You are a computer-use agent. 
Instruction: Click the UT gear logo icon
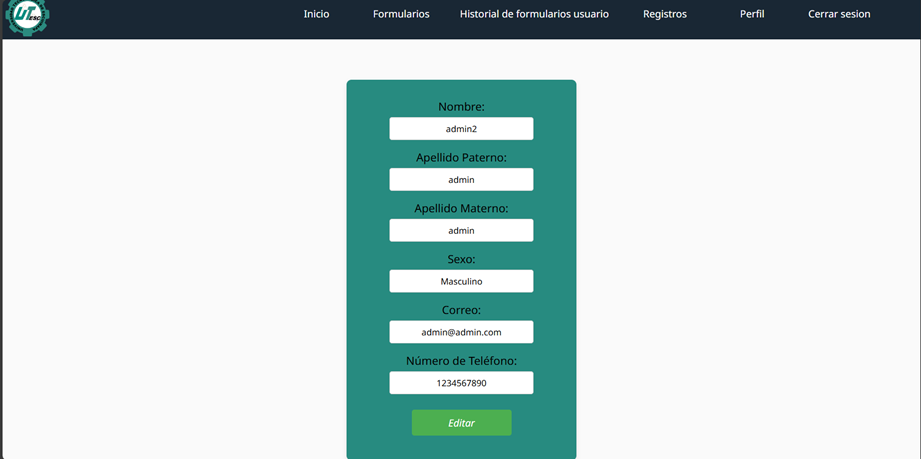pyautogui.click(x=26, y=17)
